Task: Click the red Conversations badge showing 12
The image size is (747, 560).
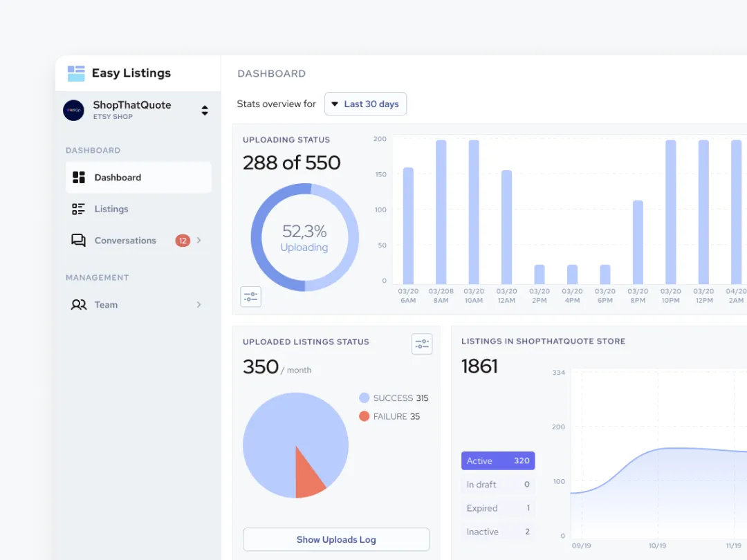Action: pyautogui.click(x=181, y=240)
